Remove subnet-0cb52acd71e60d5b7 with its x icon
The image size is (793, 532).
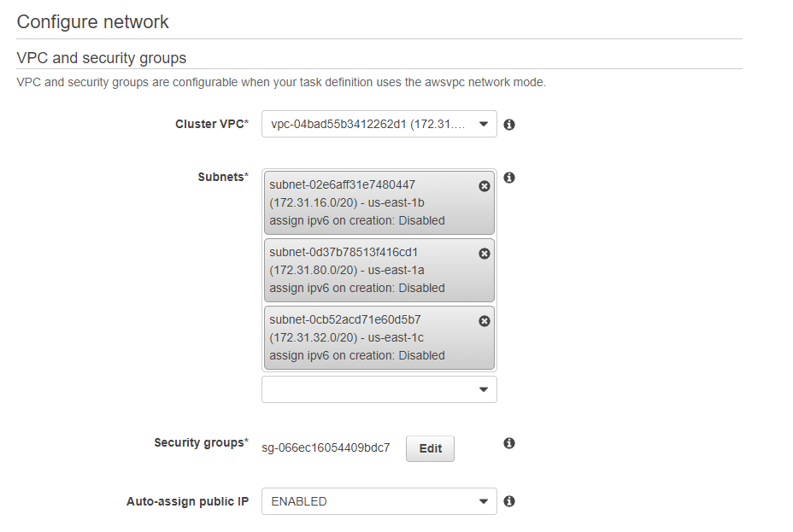484,321
